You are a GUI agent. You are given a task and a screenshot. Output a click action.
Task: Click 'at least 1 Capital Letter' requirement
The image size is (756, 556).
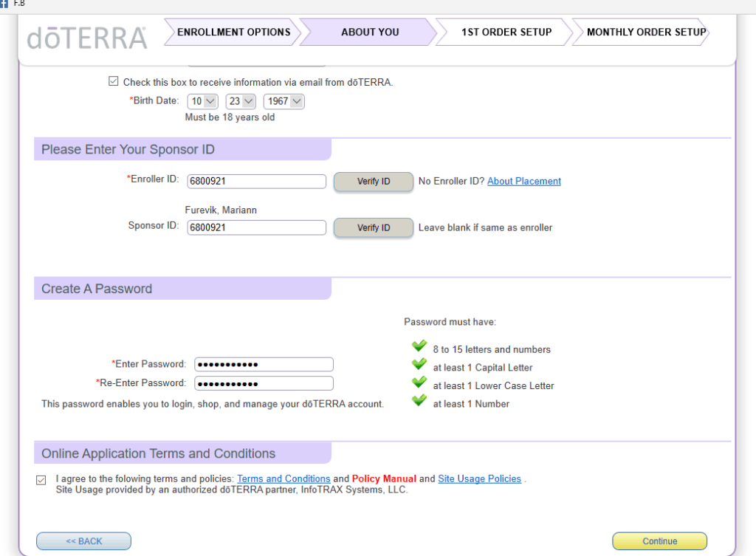click(x=483, y=368)
